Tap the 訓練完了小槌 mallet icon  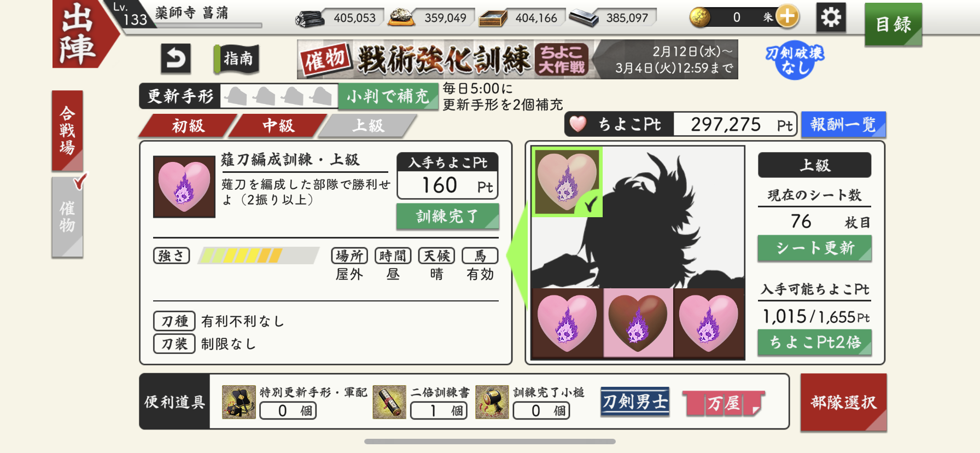coord(492,402)
